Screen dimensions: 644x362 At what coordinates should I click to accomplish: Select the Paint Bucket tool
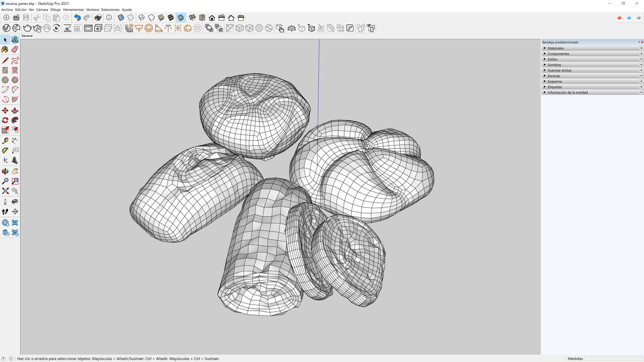[x=5, y=50]
